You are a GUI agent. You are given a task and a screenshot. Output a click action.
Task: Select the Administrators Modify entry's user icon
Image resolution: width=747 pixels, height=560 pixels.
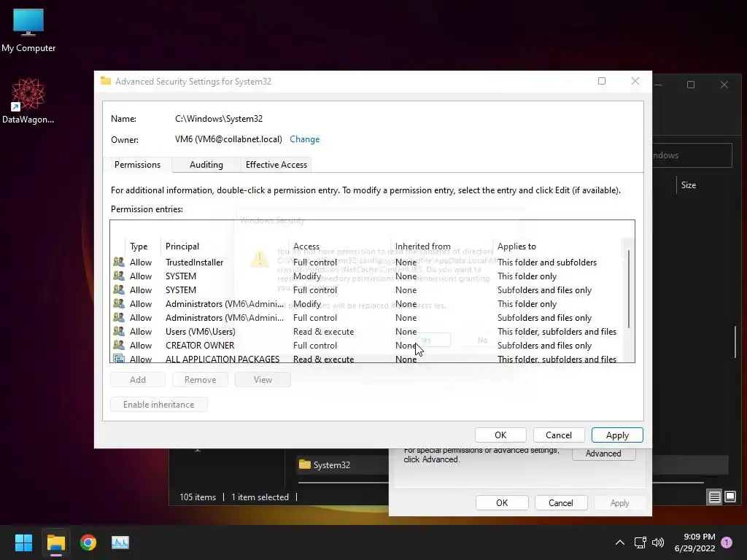coord(119,303)
